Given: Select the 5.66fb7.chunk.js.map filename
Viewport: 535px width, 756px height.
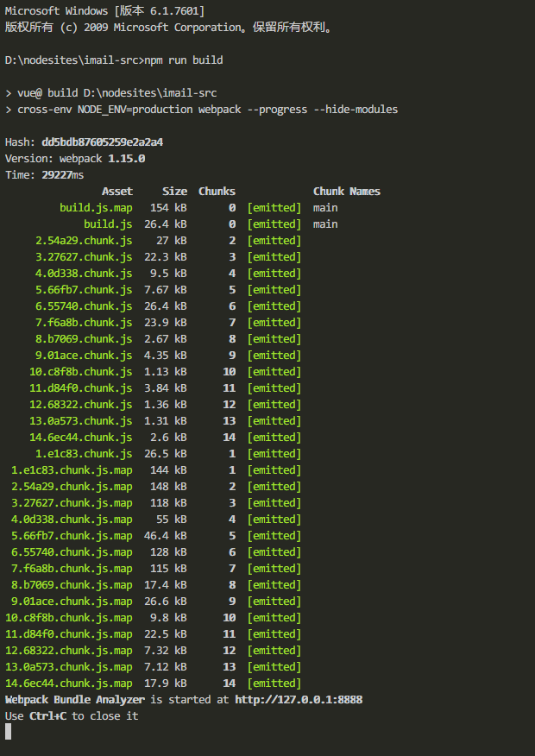Looking at the screenshot, I should [x=72, y=536].
